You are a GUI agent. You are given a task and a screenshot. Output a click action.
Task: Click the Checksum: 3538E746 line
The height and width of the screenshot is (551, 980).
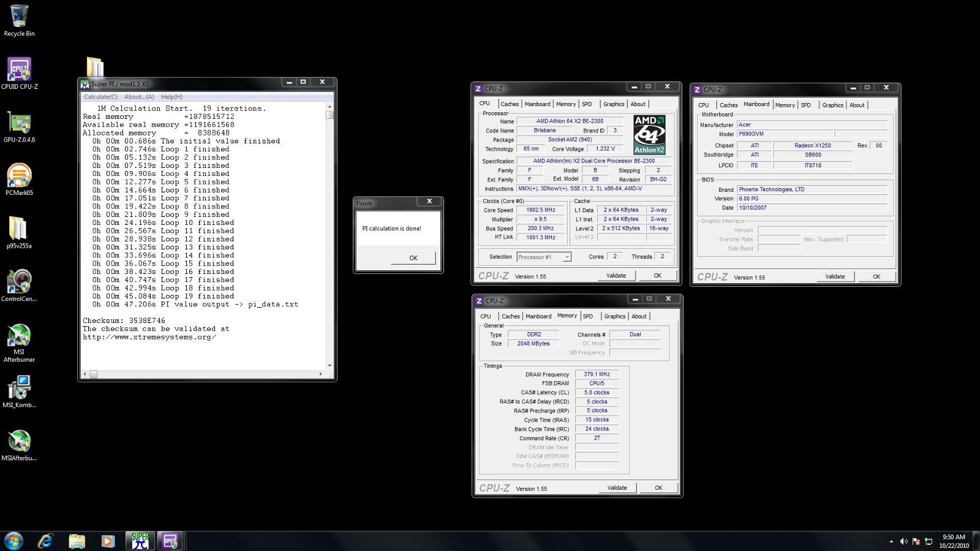coord(124,321)
